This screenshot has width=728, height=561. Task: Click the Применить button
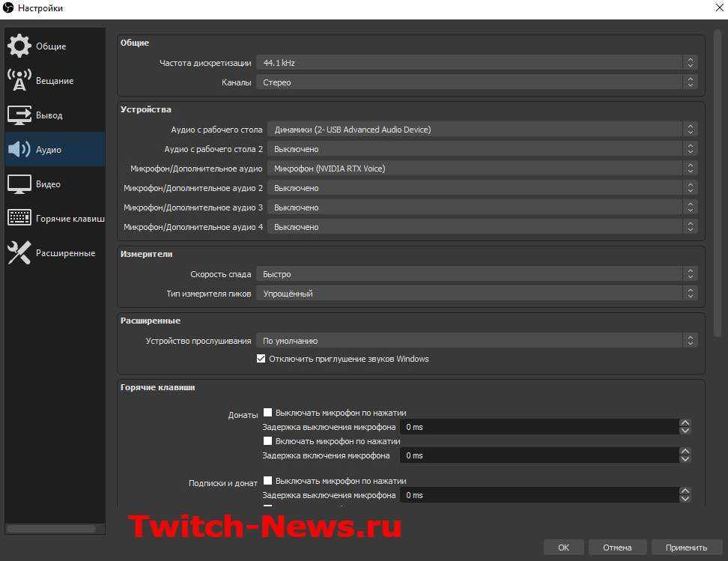pyautogui.click(x=686, y=548)
